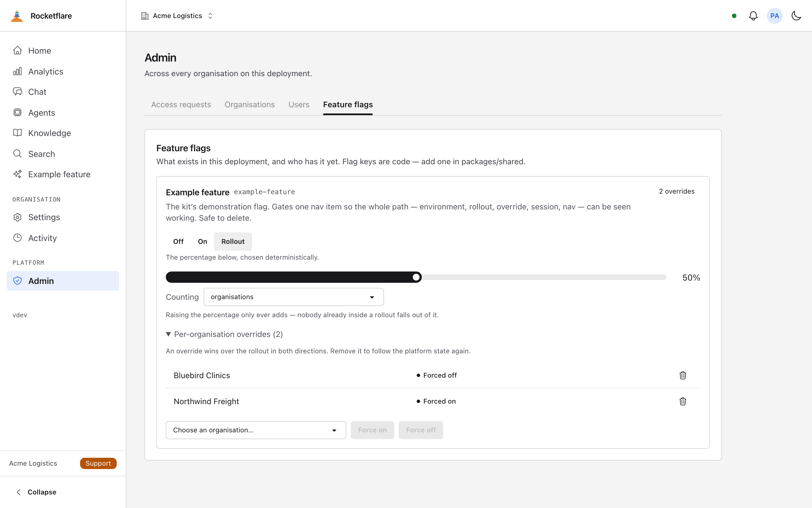Set the flag state to Off
Screen dimensions: 812x508
click(x=178, y=242)
